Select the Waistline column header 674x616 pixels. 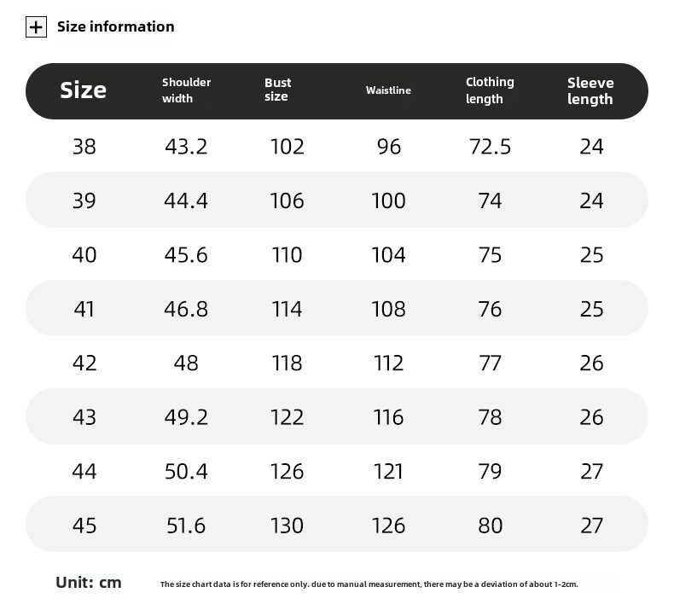click(388, 90)
